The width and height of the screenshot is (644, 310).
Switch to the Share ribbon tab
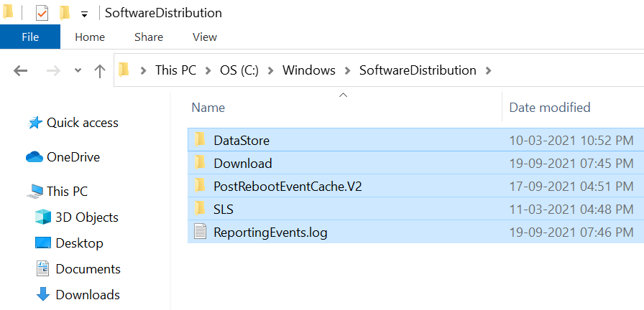pos(149,37)
